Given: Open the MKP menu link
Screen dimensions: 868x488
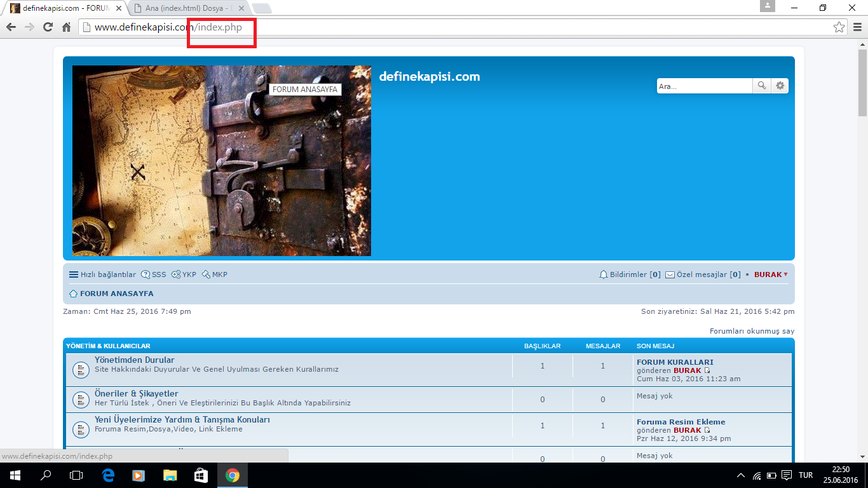Looking at the screenshot, I should [x=215, y=274].
